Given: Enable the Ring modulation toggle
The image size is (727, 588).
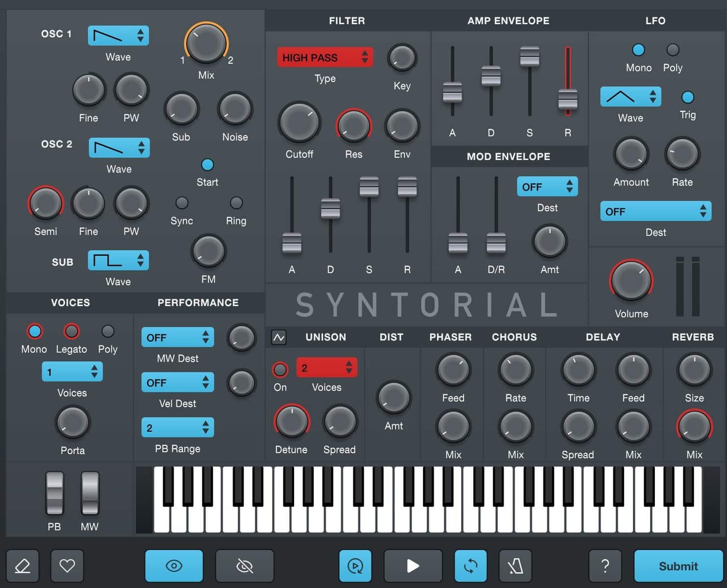Looking at the screenshot, I should tap(236, 202).
